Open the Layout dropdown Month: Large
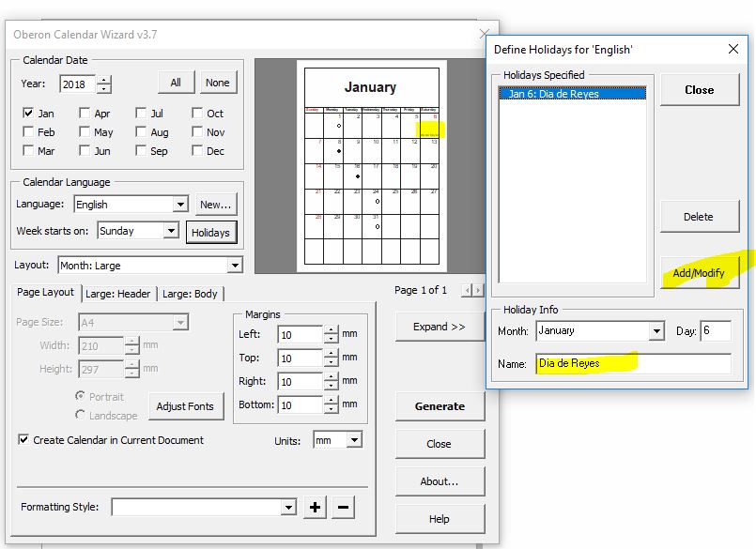Image resolution: width=756 pixels, height=549 pixels. (x=235, y=265)
